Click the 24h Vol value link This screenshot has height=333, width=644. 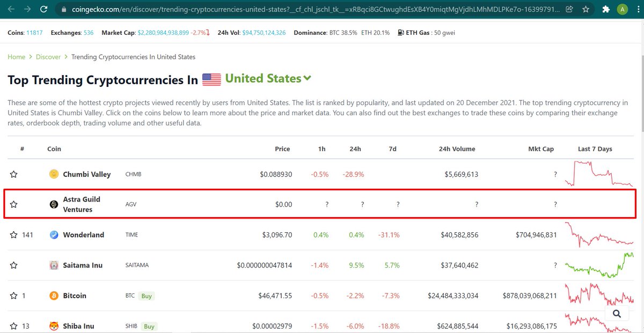[x=264, y=33]
